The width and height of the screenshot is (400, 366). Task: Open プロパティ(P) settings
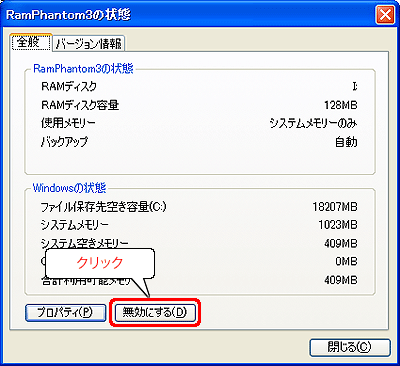click(x=65, y=312)
